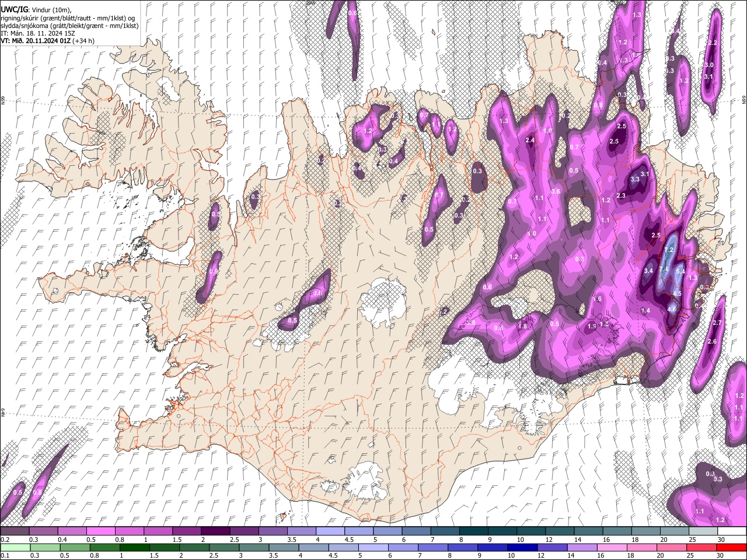Click the 30 label on the upper legend
Image resolution: width=747 pixels, height=560 pixels.
[x=721, y=540]
